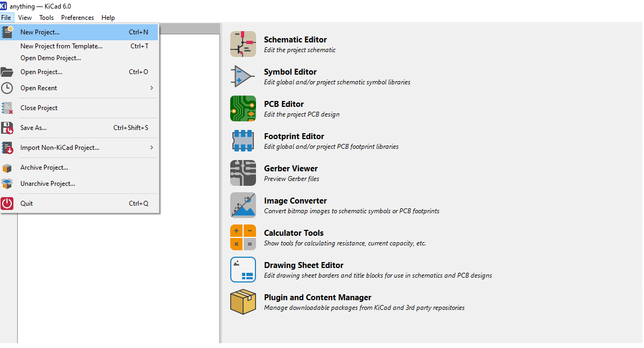The height and width of the screenshot is (348, 644).
Task: Select Unarchive Project... menu entry
Action: [x=80, y=184]
